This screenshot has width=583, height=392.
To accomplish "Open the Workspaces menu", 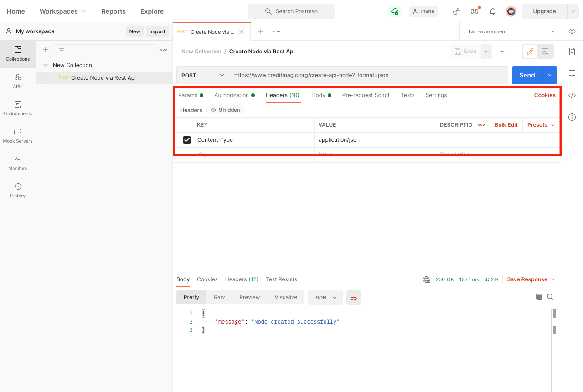I will [x=62, y=11].
